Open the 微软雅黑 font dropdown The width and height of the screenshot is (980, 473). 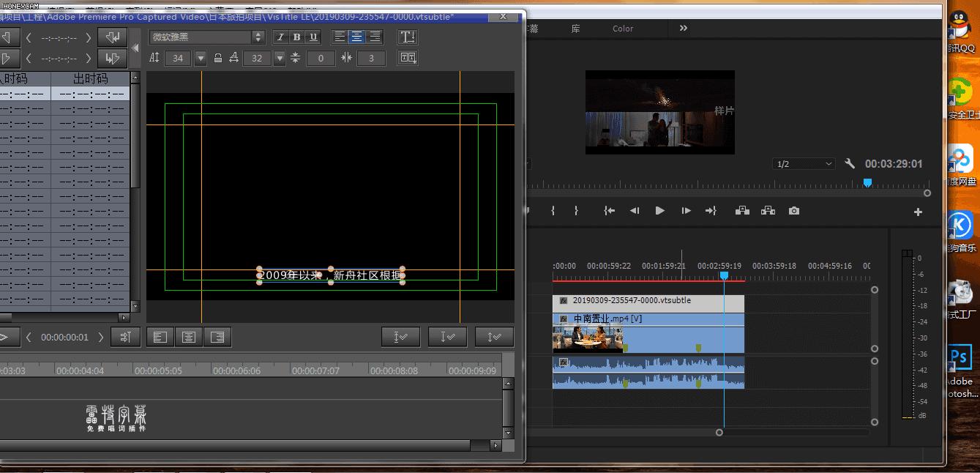[x=258, y=37]
